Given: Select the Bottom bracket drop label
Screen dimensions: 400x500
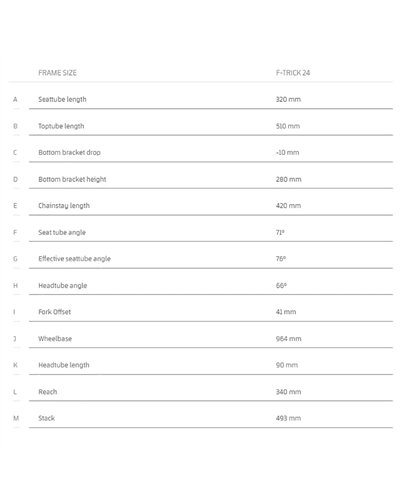Looking at the screenshot, I should pos(69,152).
